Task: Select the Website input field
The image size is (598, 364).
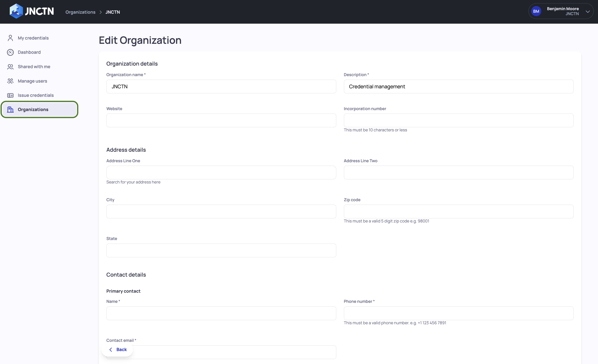Action: [x=221, y=120]
